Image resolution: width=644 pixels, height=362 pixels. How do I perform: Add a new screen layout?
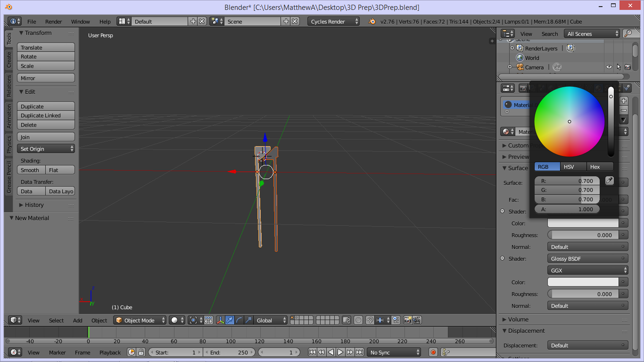tap(193, 21)
